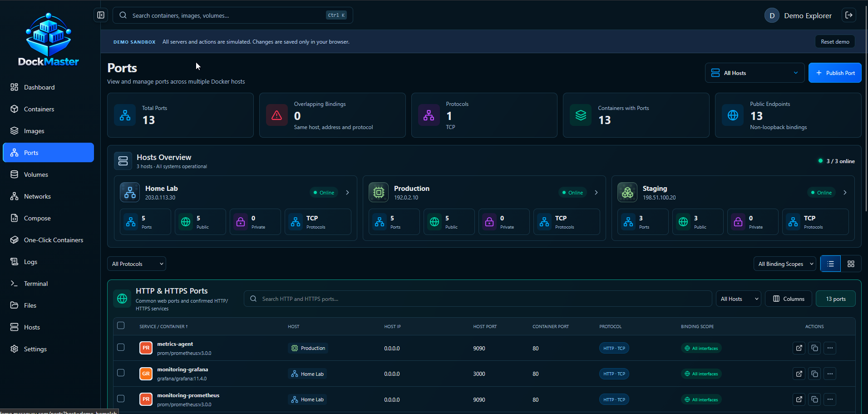Click the Overlapping Bindings warning icon

pos(276,115)
